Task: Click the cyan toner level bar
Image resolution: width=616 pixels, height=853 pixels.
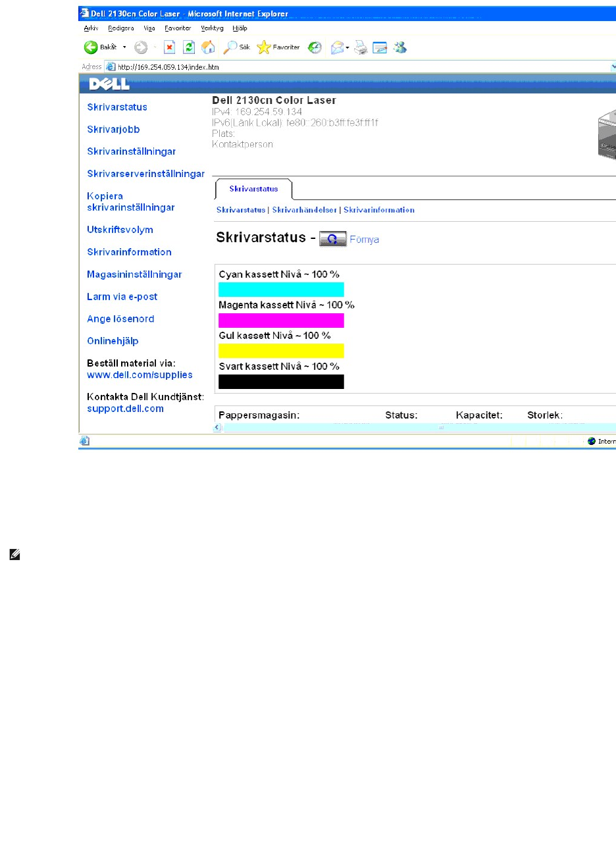Action: [281, 290]
